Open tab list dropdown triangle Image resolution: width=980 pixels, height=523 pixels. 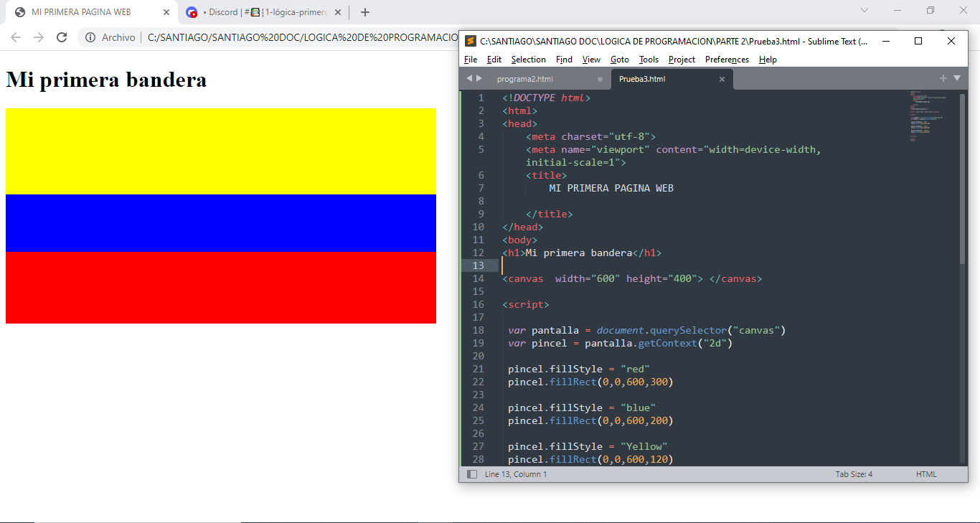click(956, 78)
